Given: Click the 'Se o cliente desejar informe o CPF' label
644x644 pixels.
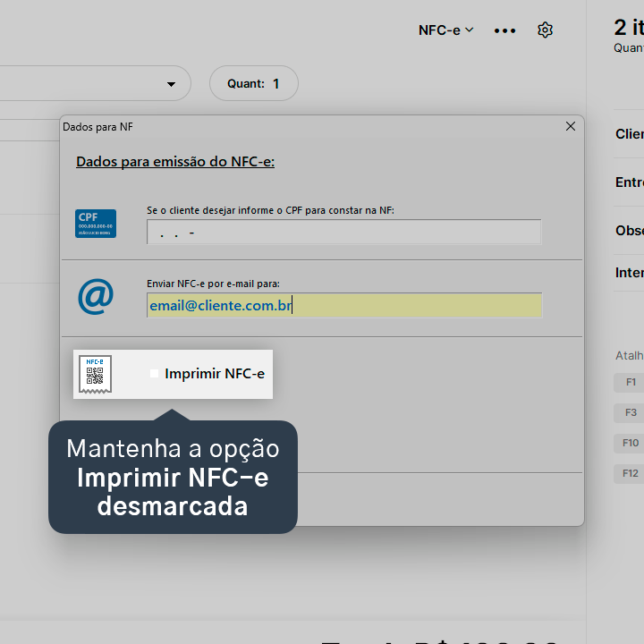Looking at the screenshot, I should [x=270, y=210].
